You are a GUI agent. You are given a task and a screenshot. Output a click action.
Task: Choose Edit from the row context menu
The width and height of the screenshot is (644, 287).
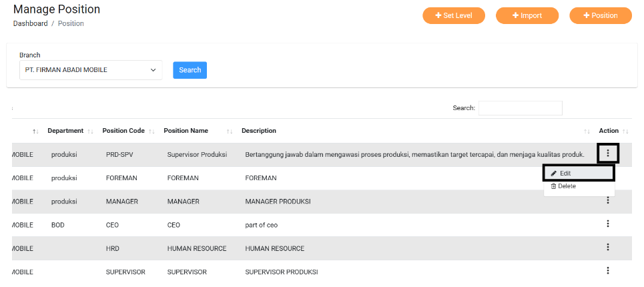pyautogui.click(x=579, y=174)
